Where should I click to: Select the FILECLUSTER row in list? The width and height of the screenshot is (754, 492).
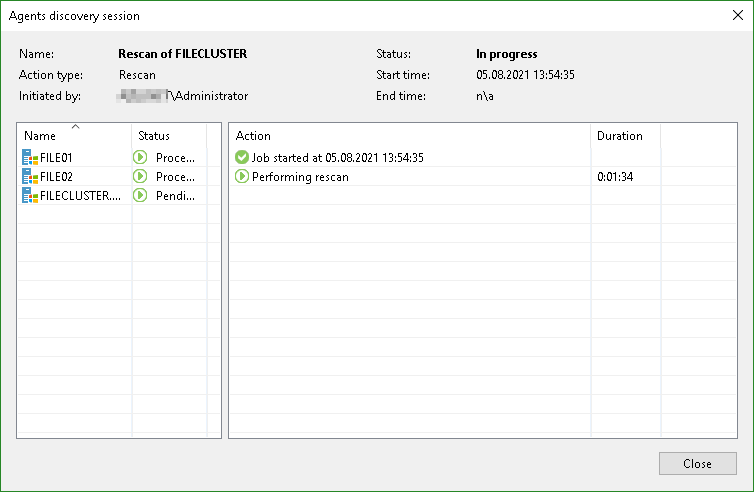pos(78,196)
